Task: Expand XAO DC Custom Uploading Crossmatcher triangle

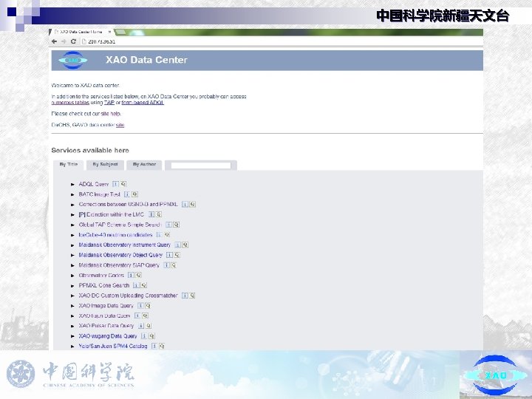Action: [x=72, y=296]
